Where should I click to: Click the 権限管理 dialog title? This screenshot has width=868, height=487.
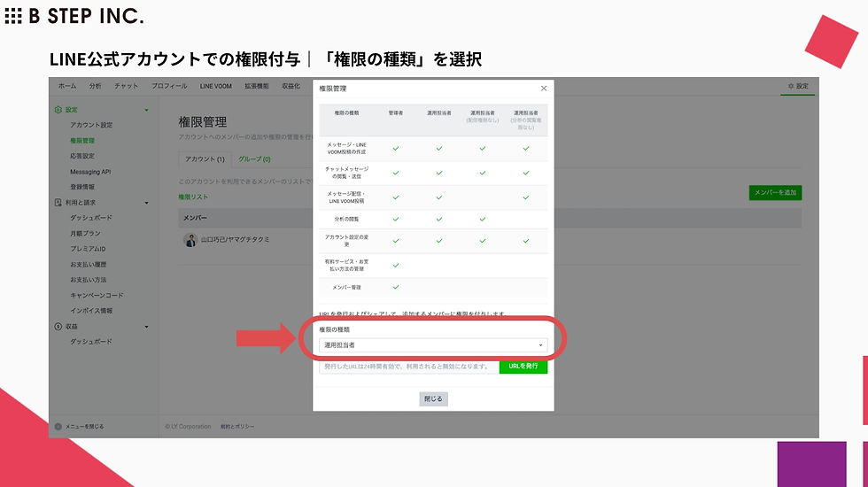coord(333,89)
